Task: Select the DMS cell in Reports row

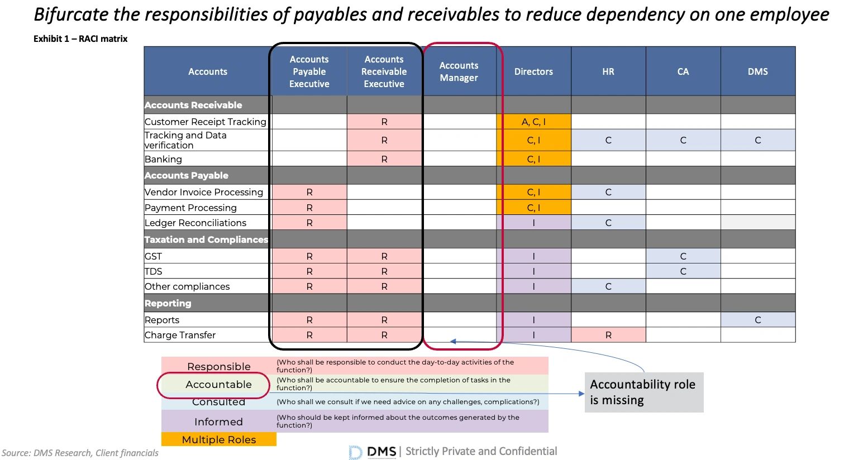Action: [757, 320]
